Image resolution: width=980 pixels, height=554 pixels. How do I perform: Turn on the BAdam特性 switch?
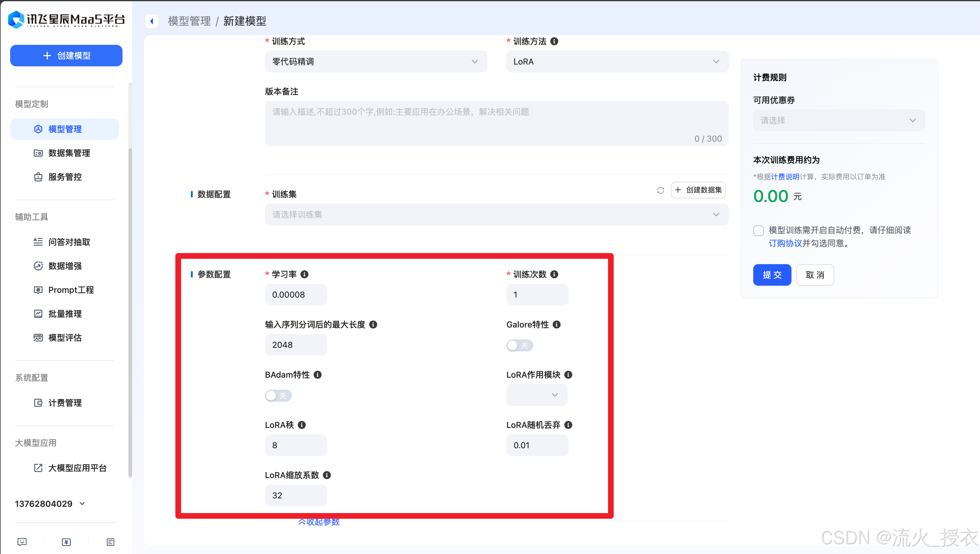tap(278, 396)
